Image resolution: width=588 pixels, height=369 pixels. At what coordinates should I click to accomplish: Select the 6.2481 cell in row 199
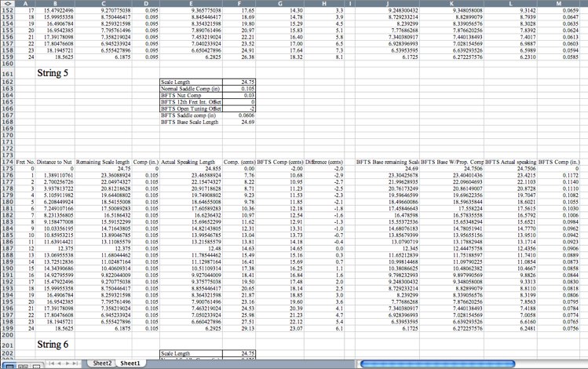point(510,328)
